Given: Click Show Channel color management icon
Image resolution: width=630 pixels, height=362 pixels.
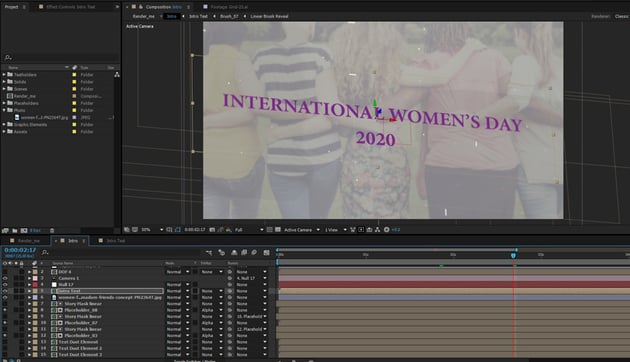Looking at the screenshot, I should (x=229, y=230).
